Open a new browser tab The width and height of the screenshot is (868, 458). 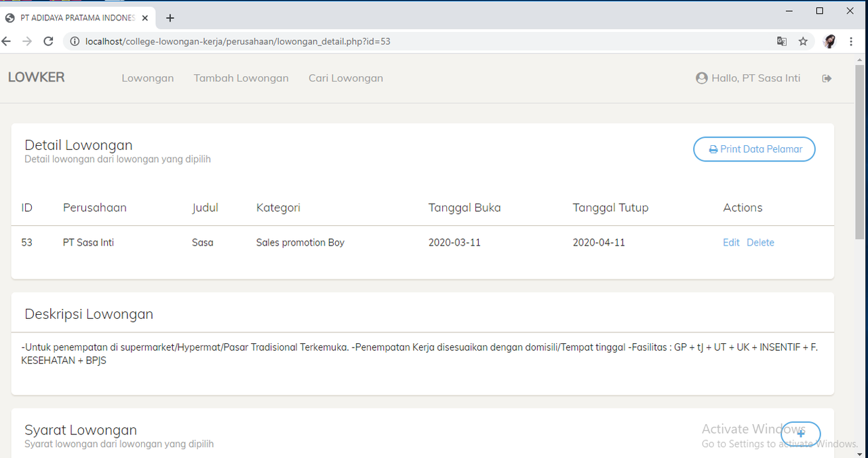coord(170,18)
